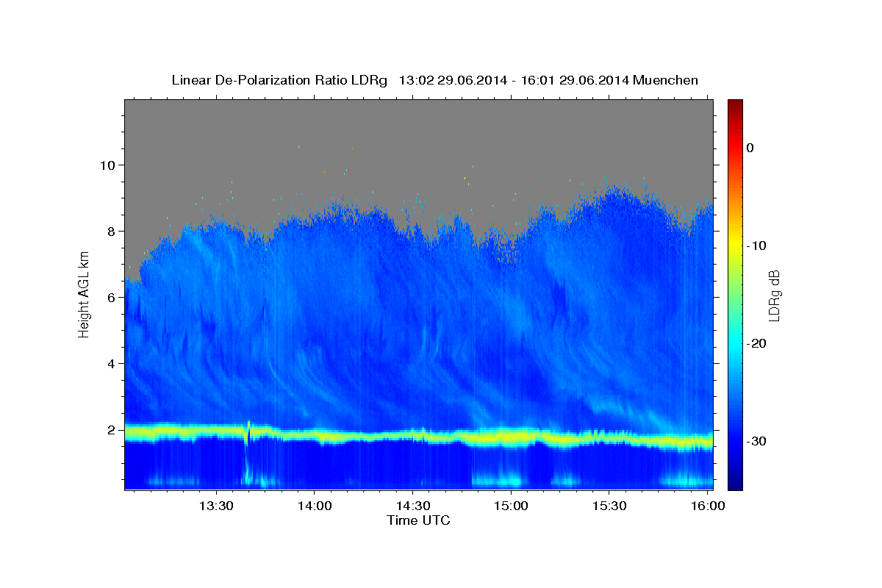Viewport: 882px width, 588px height.
Task: Click the colorbar value 0
Action: click(750, 148)
